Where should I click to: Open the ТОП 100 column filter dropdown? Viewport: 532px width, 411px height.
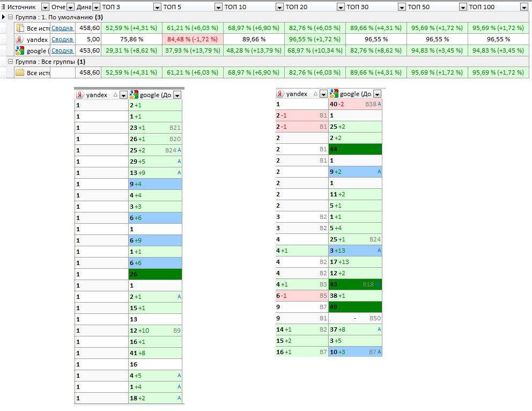point(524,7)
